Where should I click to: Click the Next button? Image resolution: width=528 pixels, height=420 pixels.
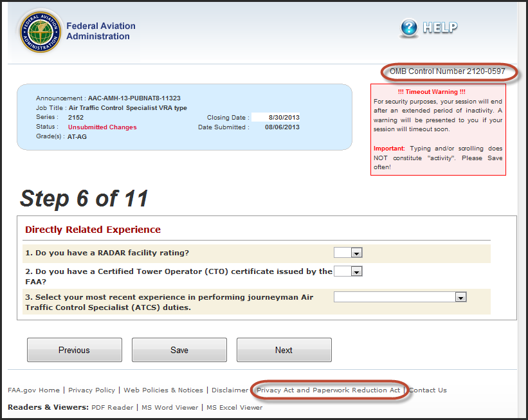click(284, 350)
